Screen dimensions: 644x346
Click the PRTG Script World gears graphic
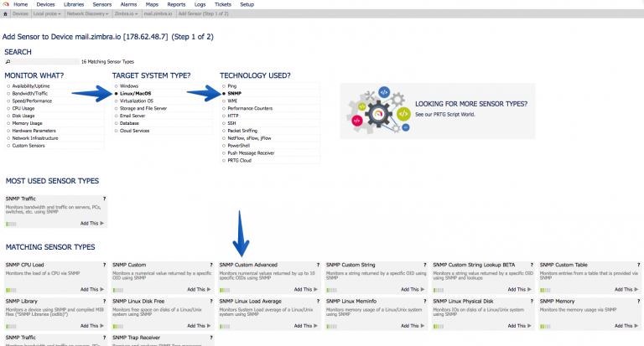pyautogui.click(x=378, y=110)
